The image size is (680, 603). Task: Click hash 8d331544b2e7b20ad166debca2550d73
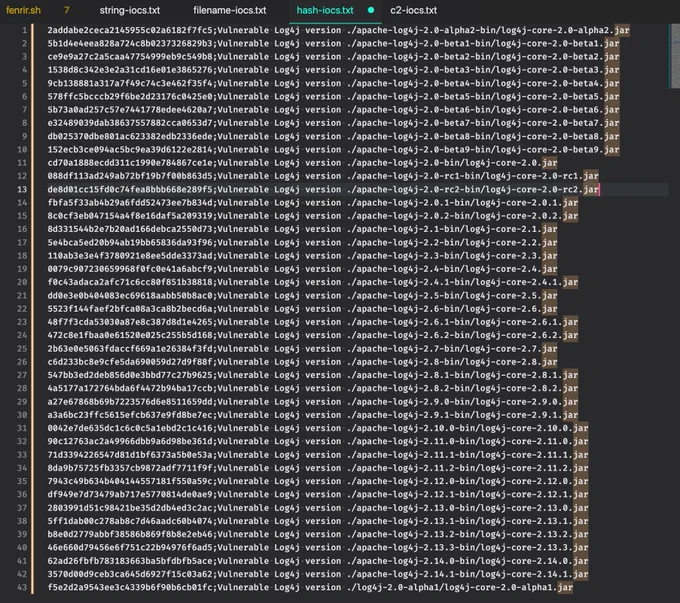point(131,229)
